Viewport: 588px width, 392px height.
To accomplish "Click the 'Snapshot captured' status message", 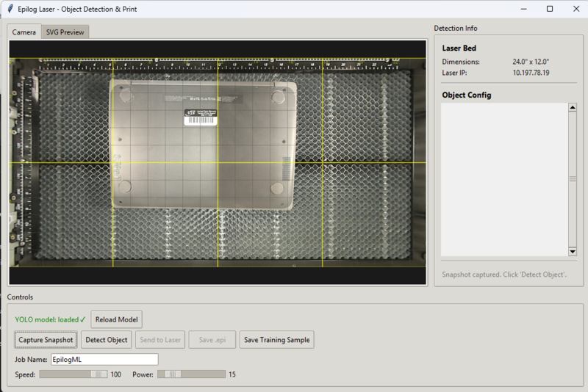I will coord(504,275).
